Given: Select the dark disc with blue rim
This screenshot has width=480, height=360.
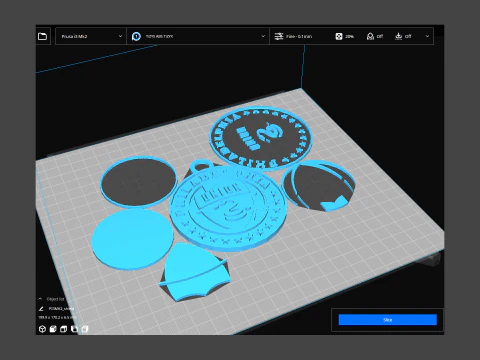Looking at the screenshot, I should tap(138, 182).
